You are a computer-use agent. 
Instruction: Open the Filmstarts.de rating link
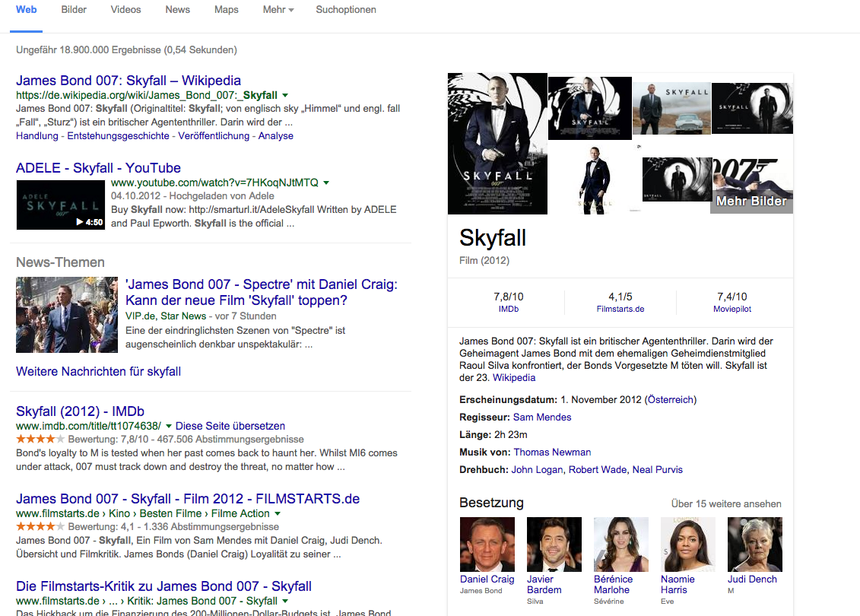(620, 309)
